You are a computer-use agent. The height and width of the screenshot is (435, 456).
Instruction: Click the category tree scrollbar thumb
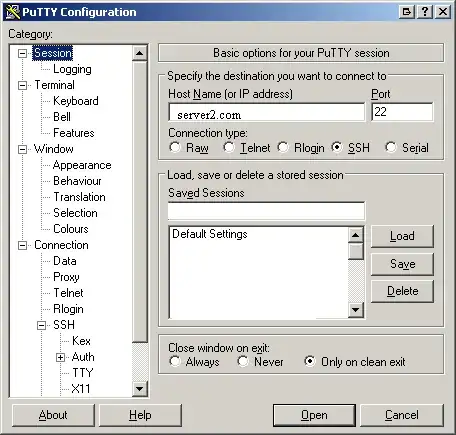coord(140,201)
